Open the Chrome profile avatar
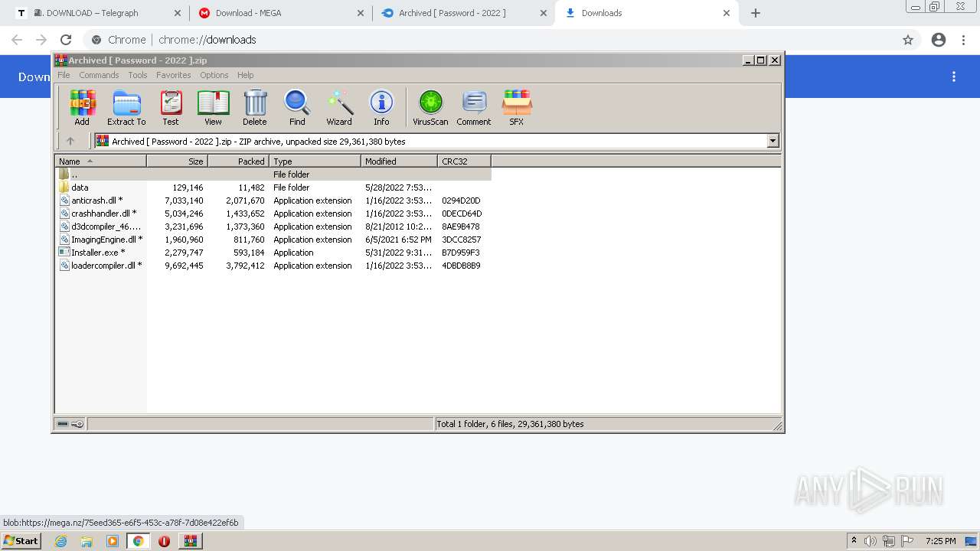 (x=939, y=40)
